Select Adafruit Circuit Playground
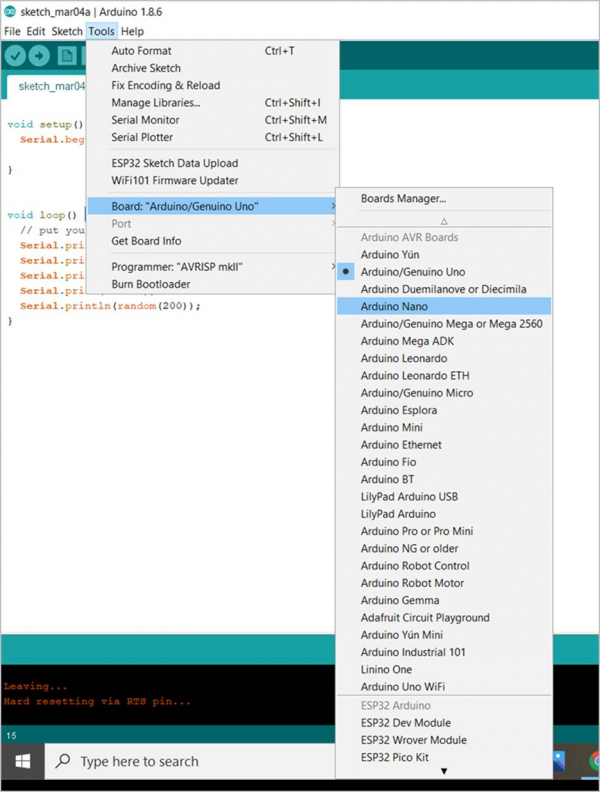This screenshot has height=792, width=600. 444,617
